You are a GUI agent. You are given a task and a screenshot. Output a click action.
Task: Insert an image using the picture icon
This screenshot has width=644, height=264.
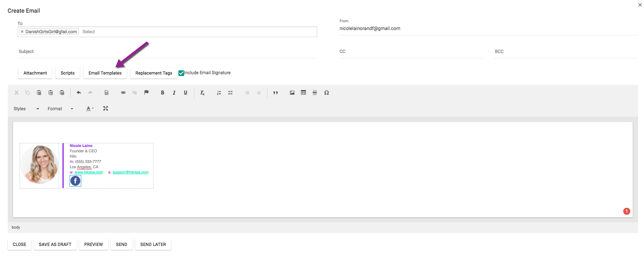point(292,93)
